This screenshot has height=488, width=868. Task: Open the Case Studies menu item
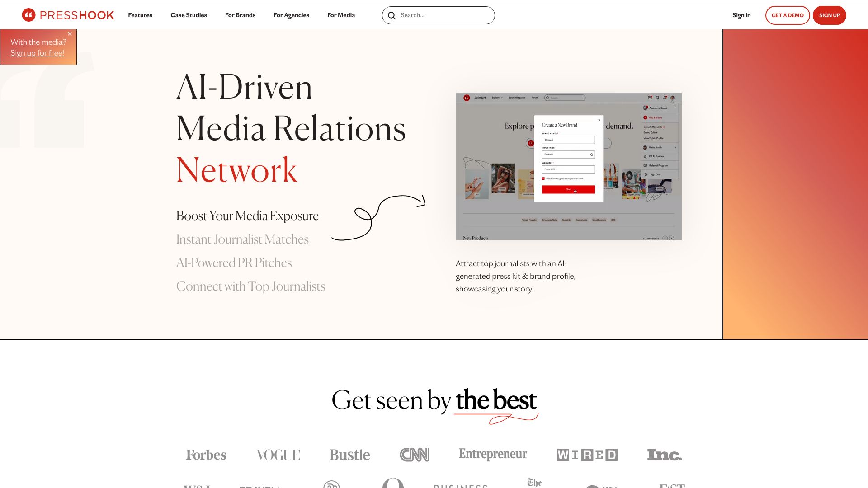[189, 15]
